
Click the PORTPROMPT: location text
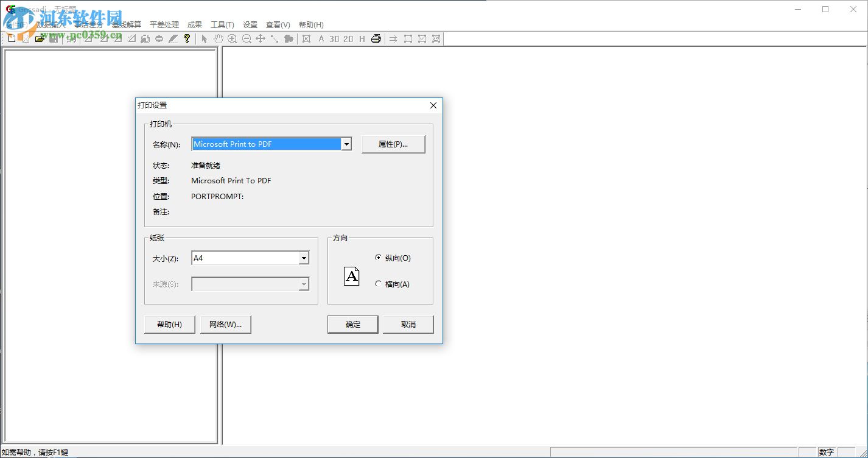click(x=217, y=196)
